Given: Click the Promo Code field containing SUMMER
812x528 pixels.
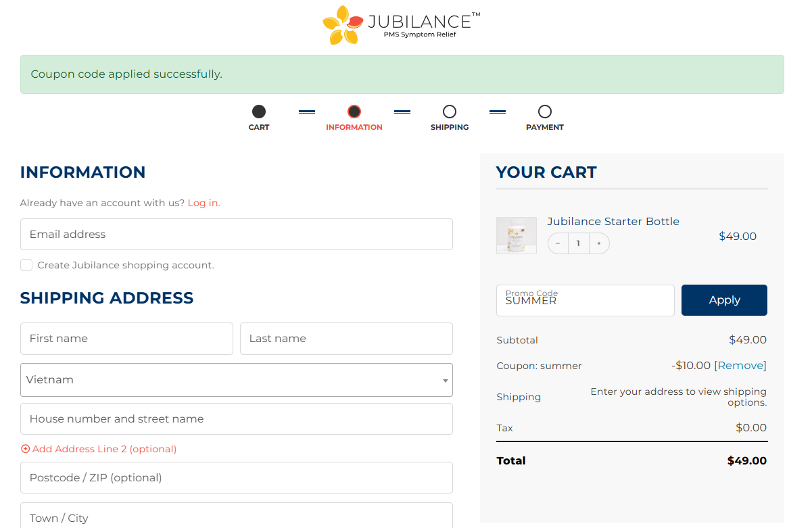Looking at the screenshot, I should click(586, 300).
